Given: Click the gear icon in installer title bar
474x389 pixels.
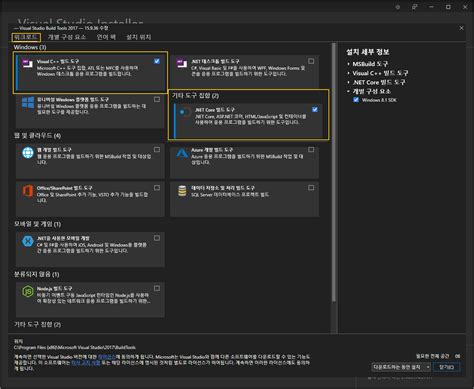Looking at the screenshot, I should click(x=398, y=7).
